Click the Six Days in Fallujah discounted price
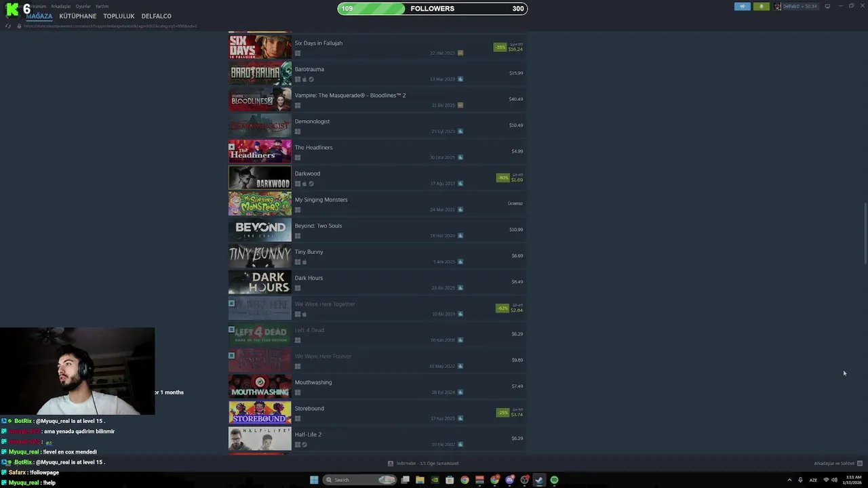 (x=515, y=49)
